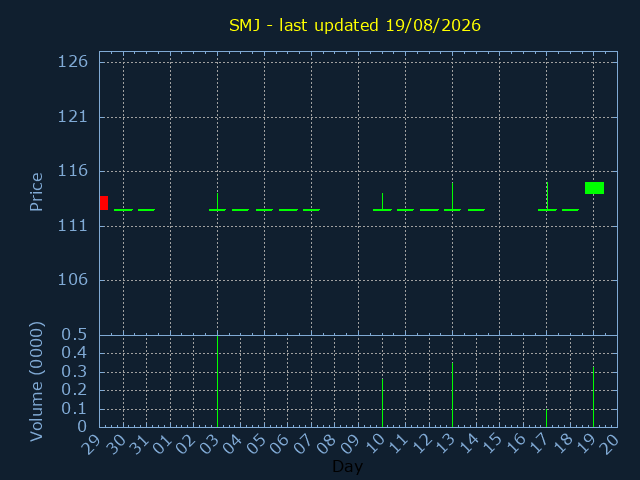Click the price wick on day 17
The height and width of the screenshot is (480, 640).
point(547,196)
